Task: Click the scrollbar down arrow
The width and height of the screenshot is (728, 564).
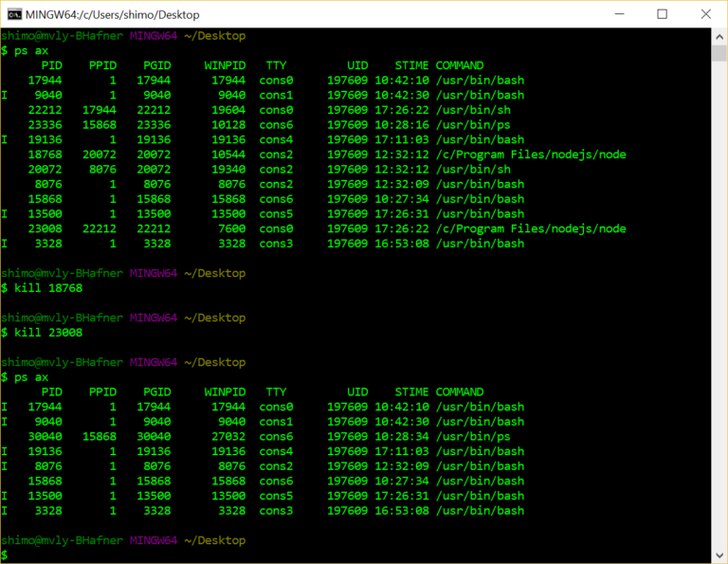Action: [719, 555]
